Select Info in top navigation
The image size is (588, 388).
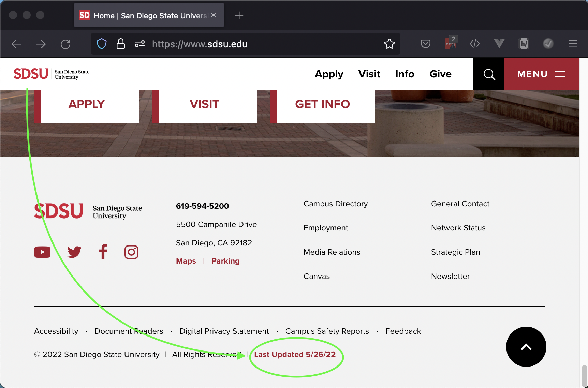(x=405, y=74)
